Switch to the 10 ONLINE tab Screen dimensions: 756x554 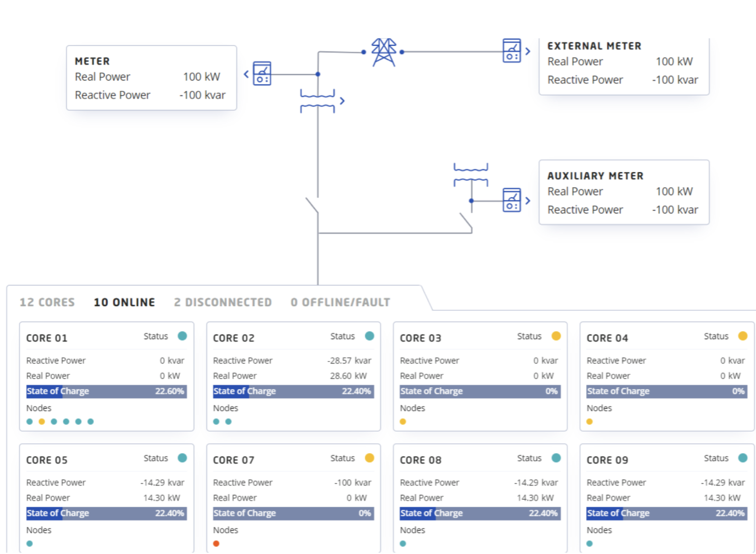[x=124, y=302]
